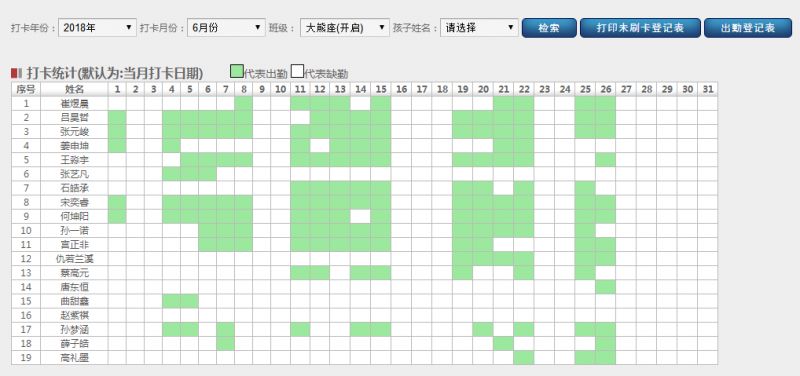
Task: Click day 31 column header
Action: click(x=707, y=89)
